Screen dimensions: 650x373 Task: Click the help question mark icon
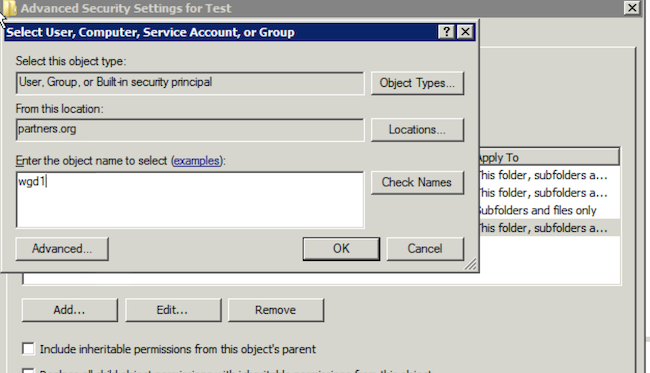tap(446, 31)
